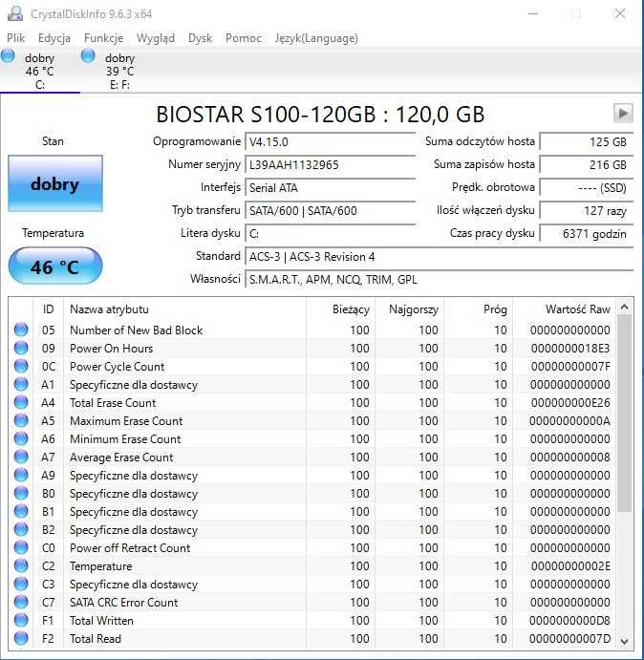Click the 46 °C temperature button
The width and height of the screenshot is (644, 660).
tap(55, 266)
